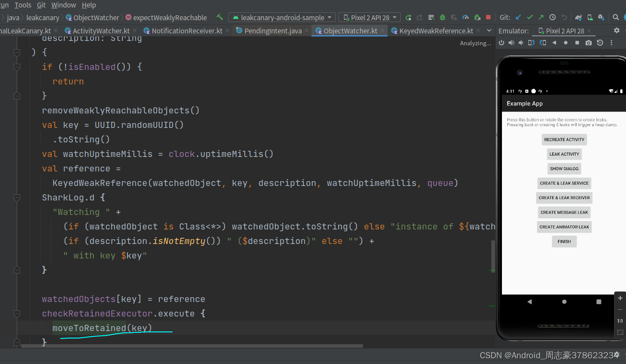The width and height of the screenshot is (626, 364).
Task: Open the Emulator panel settings gear
Action: [x=616, y=31]
